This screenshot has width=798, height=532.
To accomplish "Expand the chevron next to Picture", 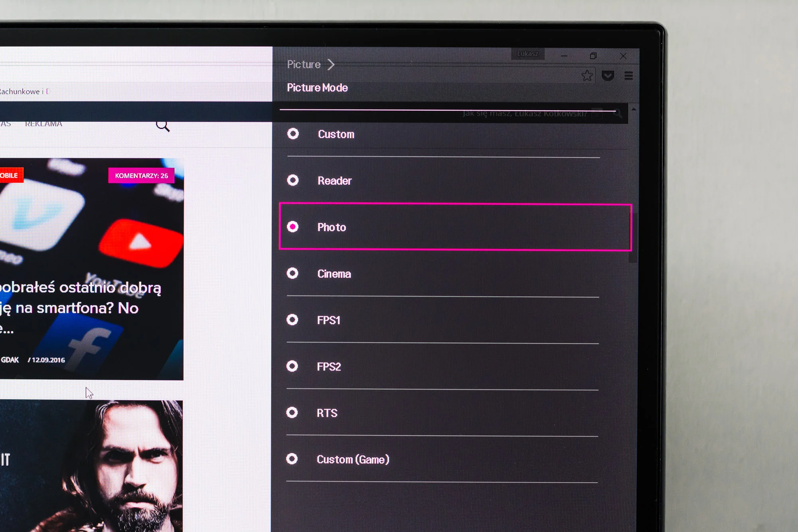I will tap(331, 64).
